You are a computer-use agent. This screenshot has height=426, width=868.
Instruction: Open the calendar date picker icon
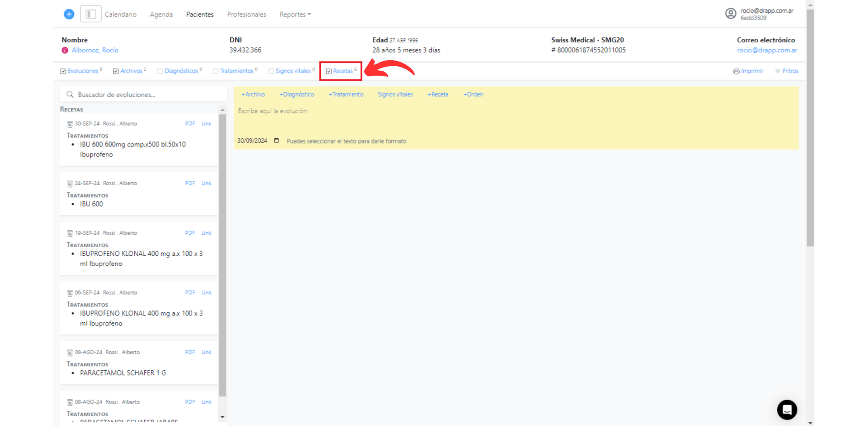[276, 141]
